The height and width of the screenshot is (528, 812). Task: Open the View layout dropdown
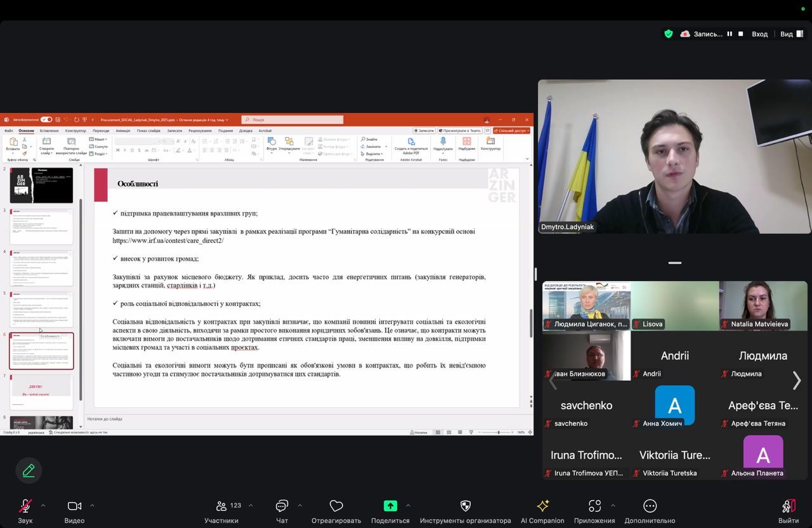click(791, 34)
